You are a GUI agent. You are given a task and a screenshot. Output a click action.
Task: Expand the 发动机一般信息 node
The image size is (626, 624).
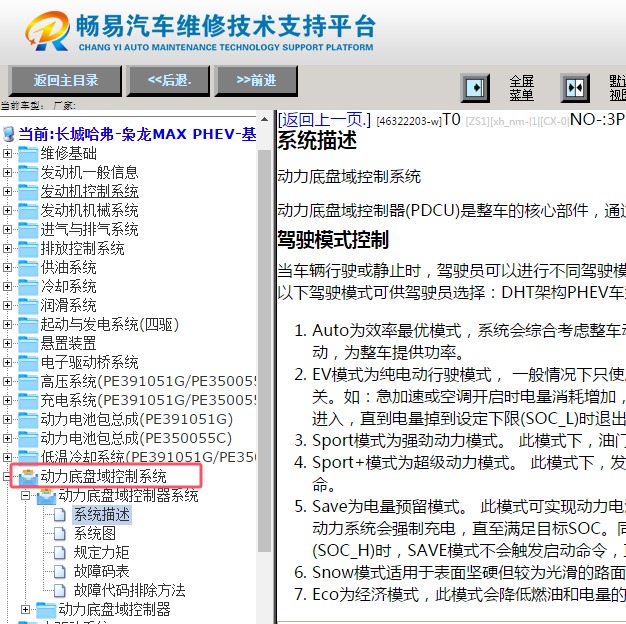7,172
